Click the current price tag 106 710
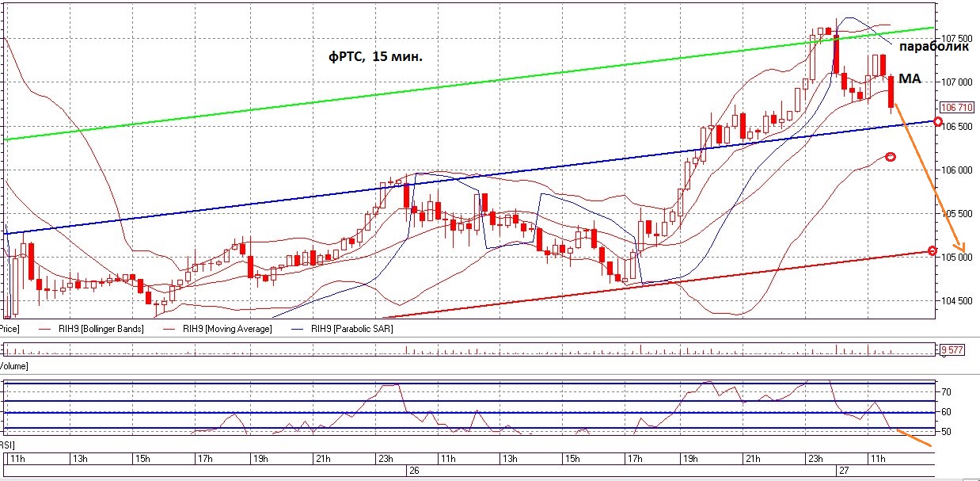 pos(955,107)
